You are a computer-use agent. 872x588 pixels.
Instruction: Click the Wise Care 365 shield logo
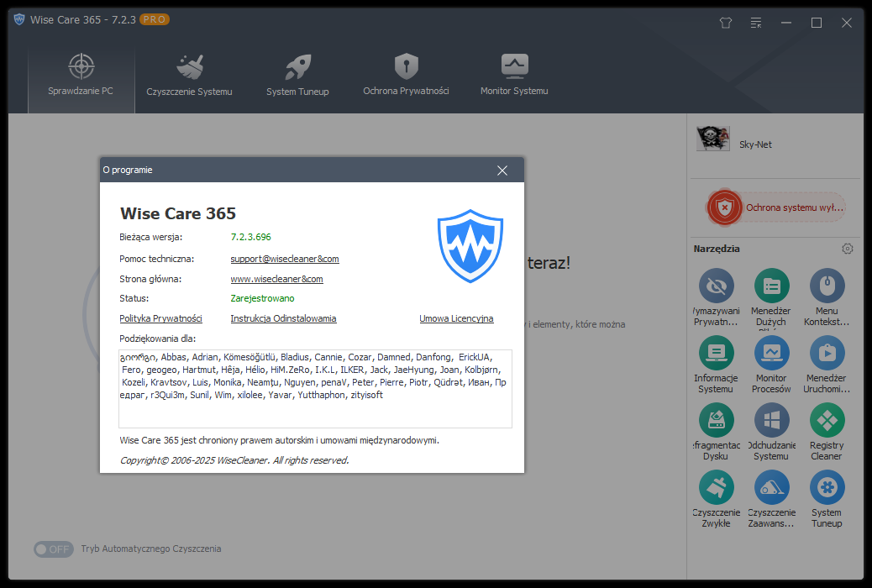pyautogui.click(x=470, y=246)
